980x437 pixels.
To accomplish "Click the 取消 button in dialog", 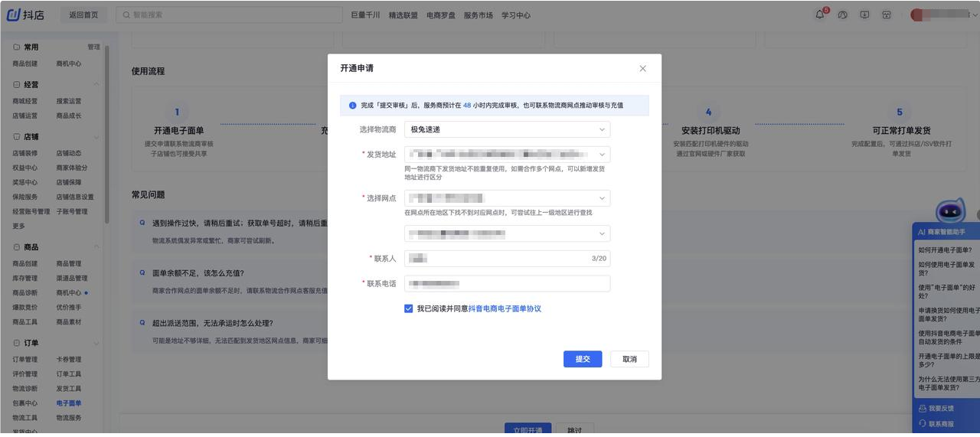I will [629, 359].
